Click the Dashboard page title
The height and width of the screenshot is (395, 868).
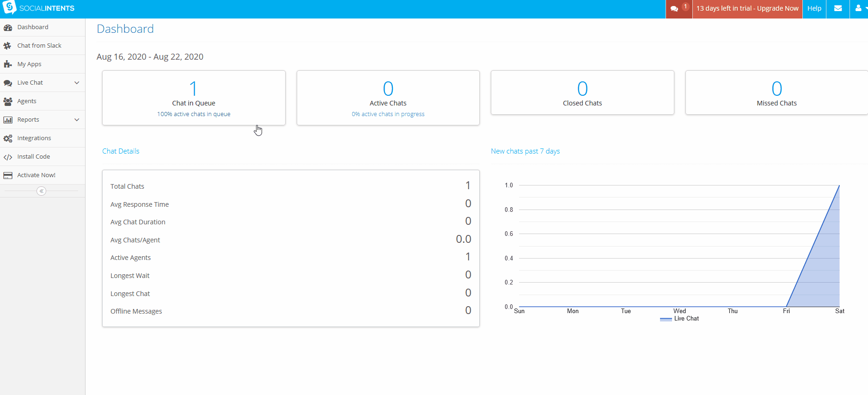(x=125, y=29)
